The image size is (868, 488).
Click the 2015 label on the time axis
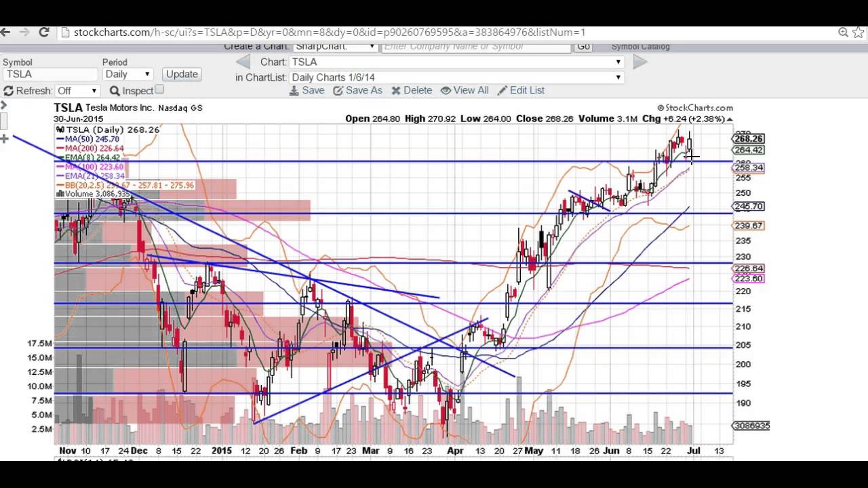(x=222, y=451)
